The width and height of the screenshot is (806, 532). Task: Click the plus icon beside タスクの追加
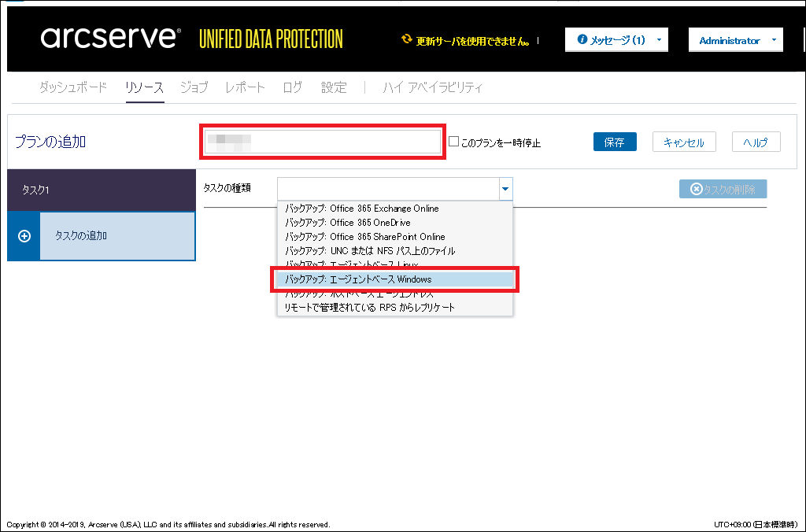click(x=24, y=236)
